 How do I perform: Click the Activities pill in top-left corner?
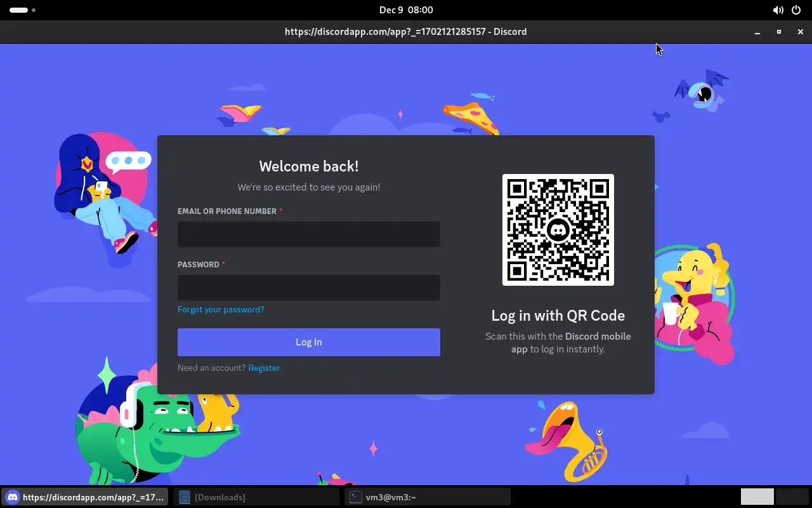point(18,10)
